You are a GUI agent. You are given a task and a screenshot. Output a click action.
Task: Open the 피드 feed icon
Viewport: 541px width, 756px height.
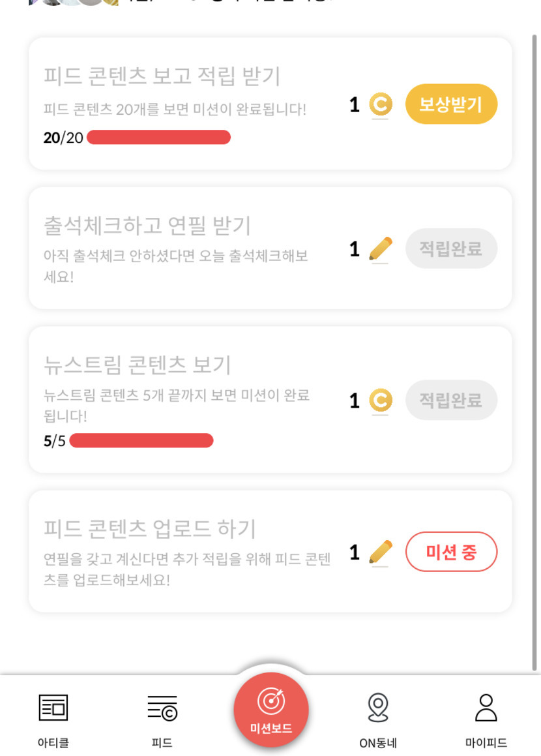[x=162, y=708]
